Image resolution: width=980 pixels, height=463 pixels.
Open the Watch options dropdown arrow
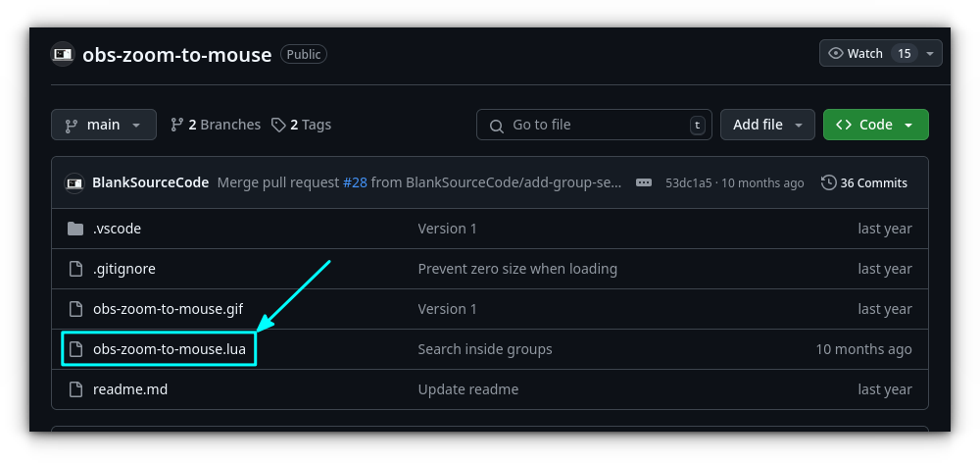point(930,53)
